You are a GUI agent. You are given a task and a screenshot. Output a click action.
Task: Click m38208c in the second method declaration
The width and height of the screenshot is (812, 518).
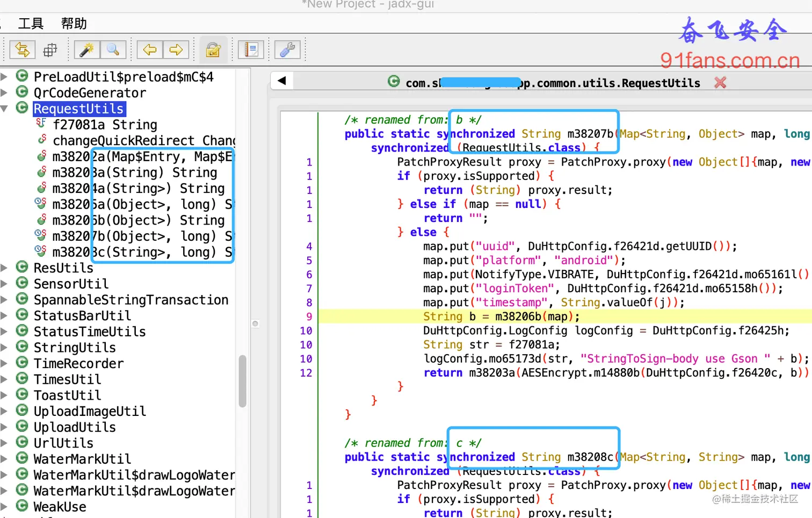590,457
